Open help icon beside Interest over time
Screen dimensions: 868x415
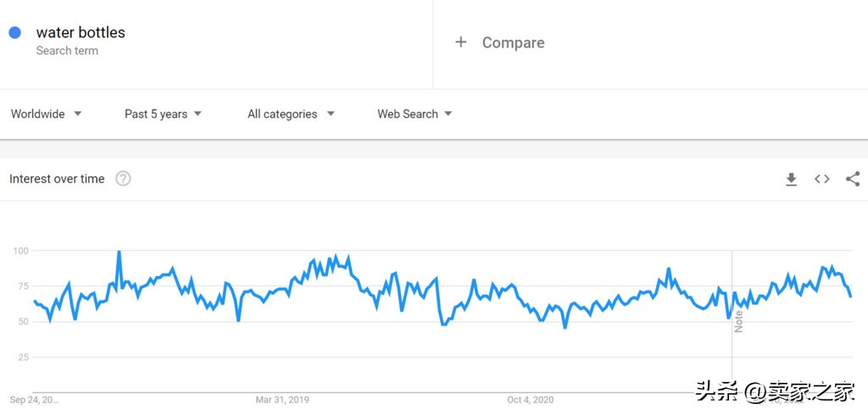pyautogui.click(x=123, y=179)
